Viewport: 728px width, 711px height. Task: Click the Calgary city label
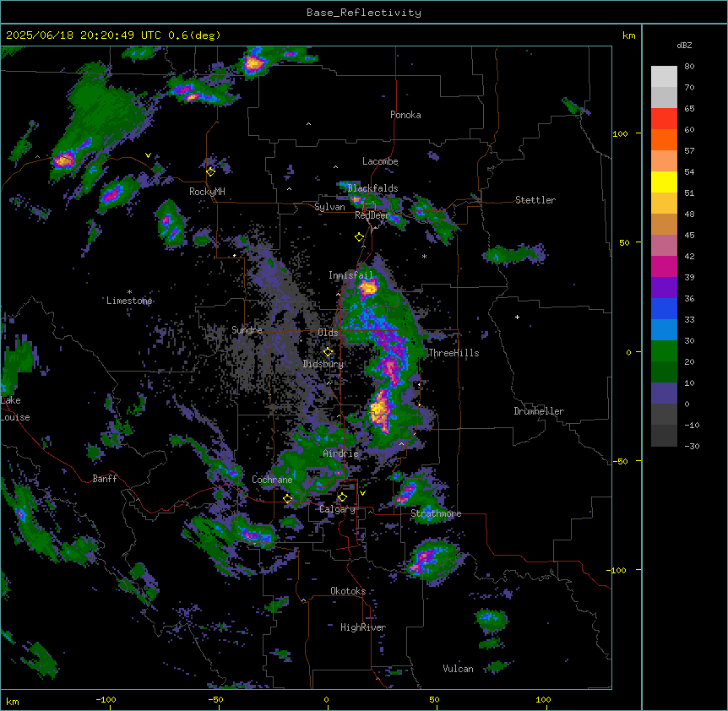click(x=338, y=509)
